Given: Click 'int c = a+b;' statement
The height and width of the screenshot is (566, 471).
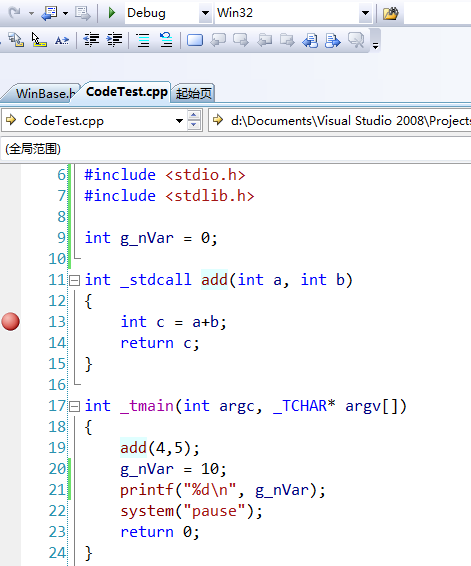Looking at the screenshot, I should (173, 322).
